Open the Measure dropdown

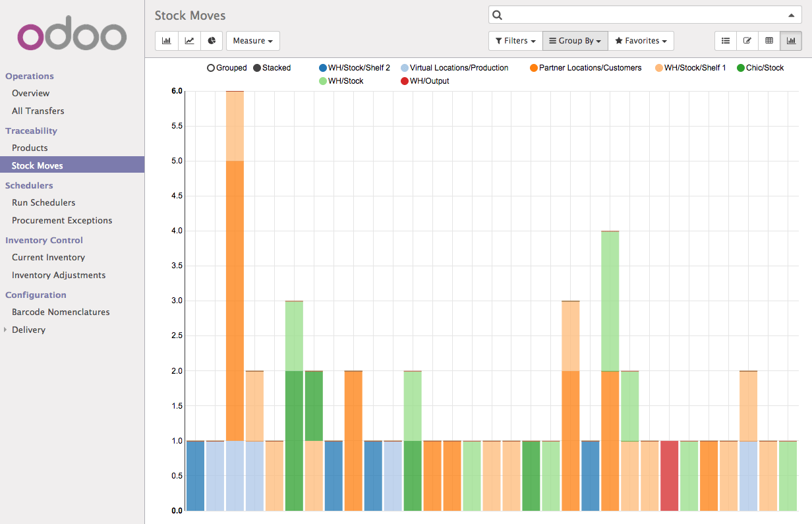point(252,41)
